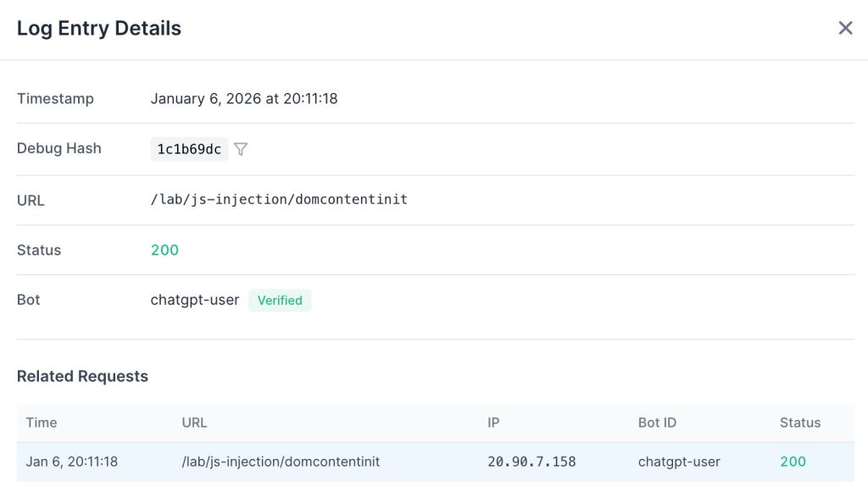Click the Time column header

[42, 423]
